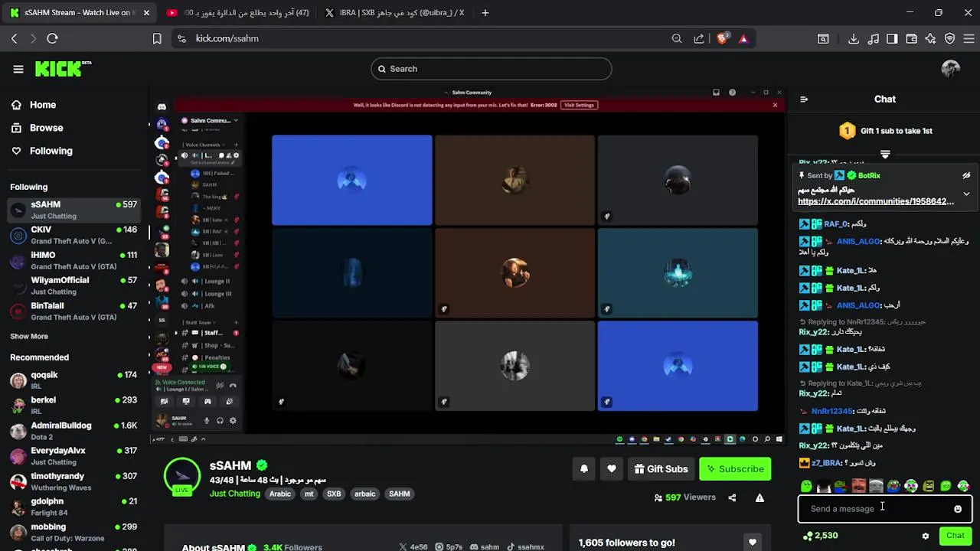Switch to the IBRA | SXB X tab
The width and height of the screenshot is (980, 551).
394,12
